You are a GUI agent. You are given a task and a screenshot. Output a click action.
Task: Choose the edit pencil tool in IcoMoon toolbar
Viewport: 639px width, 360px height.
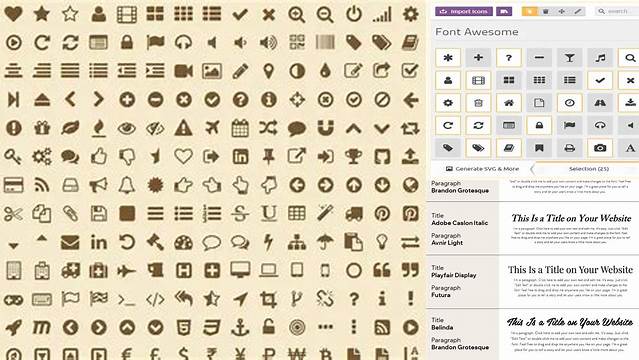577,11
